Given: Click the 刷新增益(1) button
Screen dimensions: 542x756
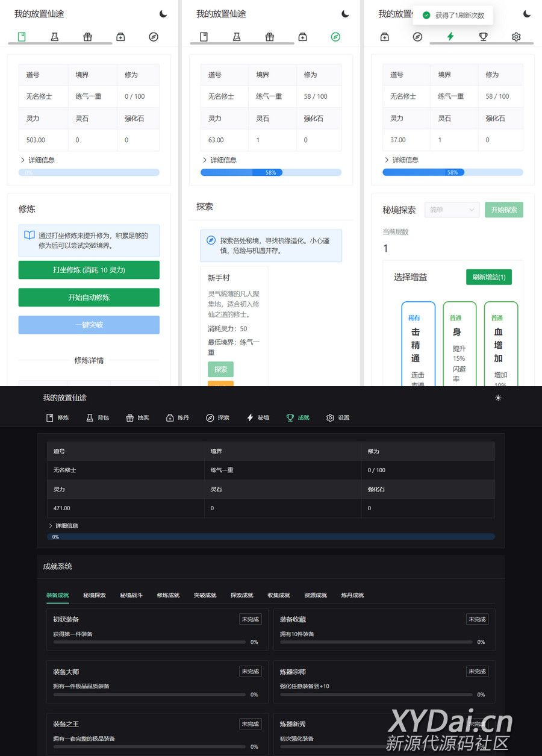Looking at the screenshot, I should (x=488, y=277).
